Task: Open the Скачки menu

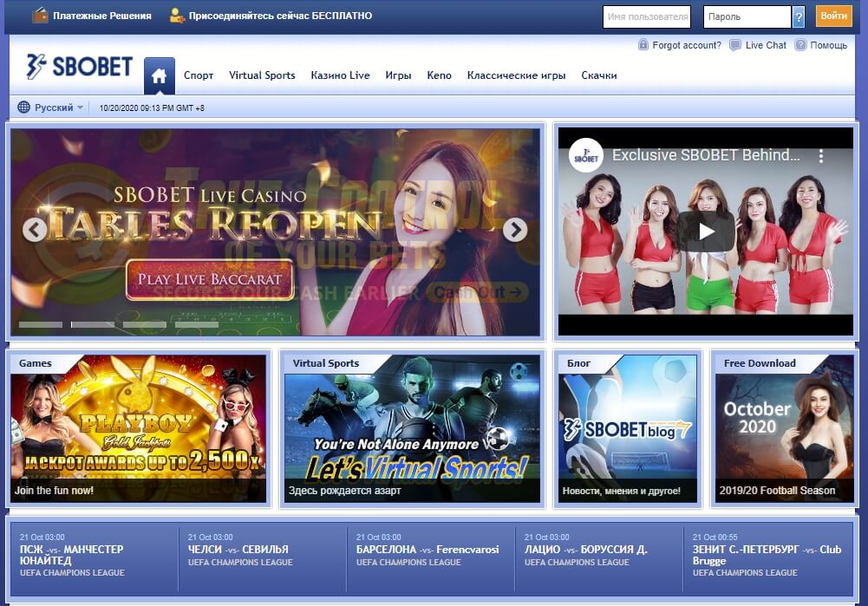Action: [599, 75]
